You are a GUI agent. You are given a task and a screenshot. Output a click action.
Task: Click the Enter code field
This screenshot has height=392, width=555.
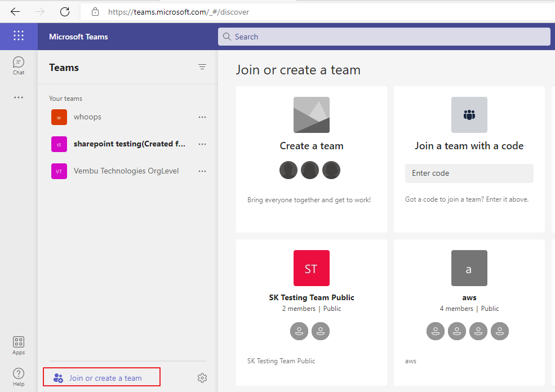coord(469,173)
